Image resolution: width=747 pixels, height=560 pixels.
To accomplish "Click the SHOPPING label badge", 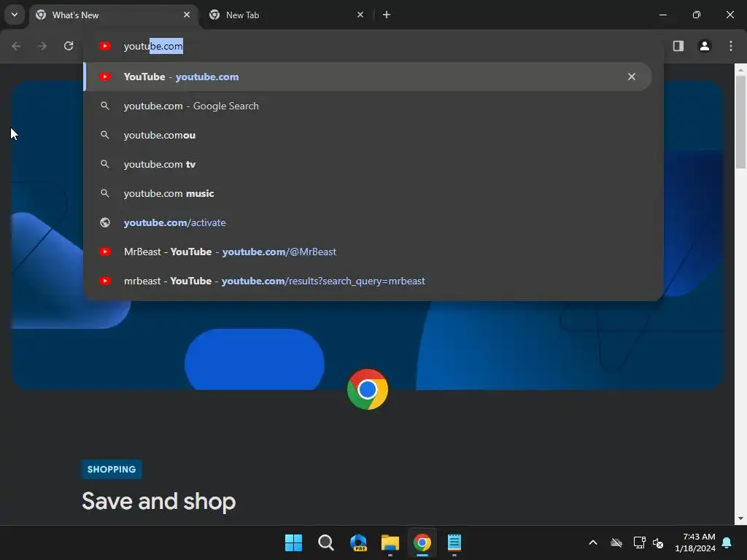I will click(112, 469).
